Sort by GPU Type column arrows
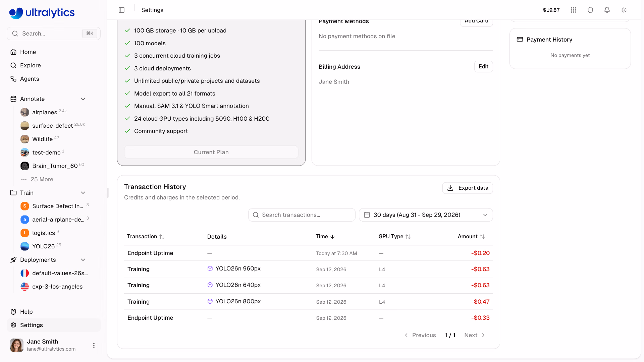 408,237
